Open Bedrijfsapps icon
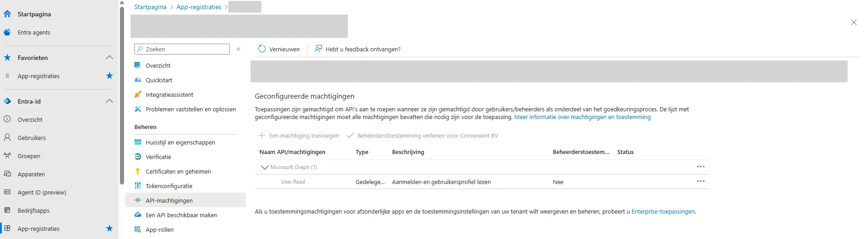This screenshot has height=239, width=868. pyautogui.click(x=7, y=210)
